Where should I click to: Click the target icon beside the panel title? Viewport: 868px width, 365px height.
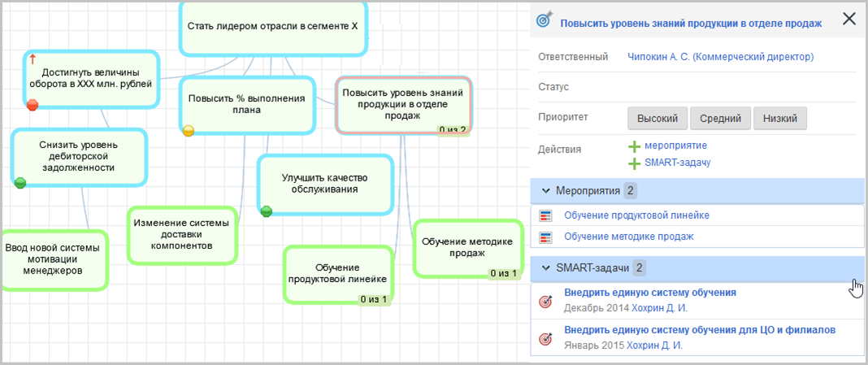click(545, 20)
